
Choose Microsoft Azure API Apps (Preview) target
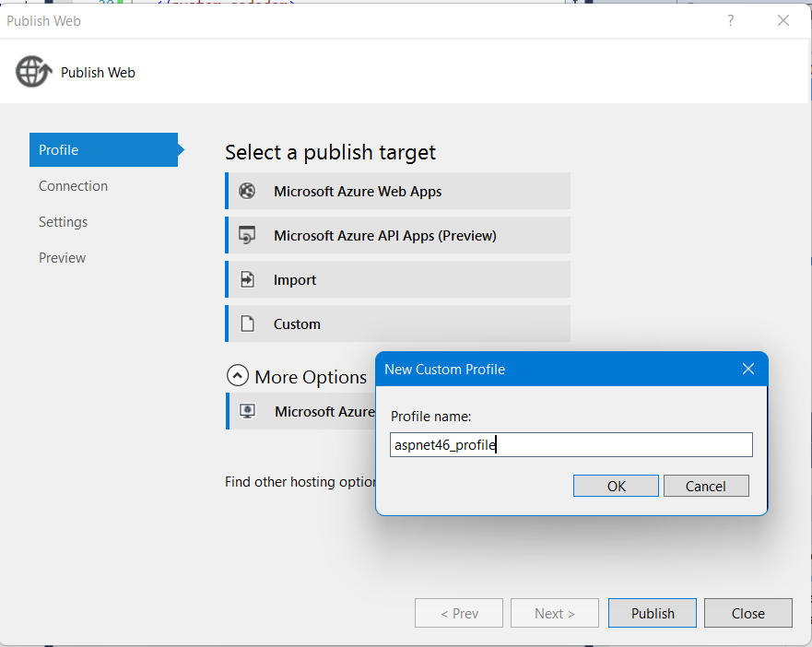398,235
